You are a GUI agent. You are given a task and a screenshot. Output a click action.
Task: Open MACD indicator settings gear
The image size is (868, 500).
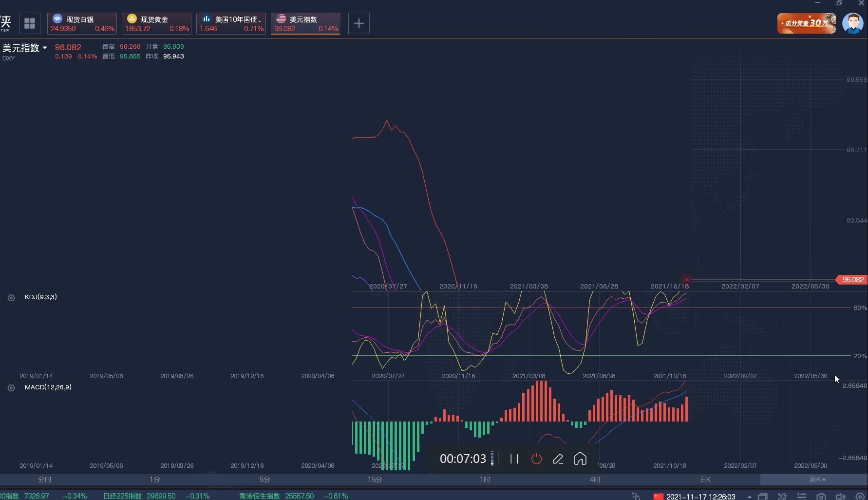pos(11,388)
